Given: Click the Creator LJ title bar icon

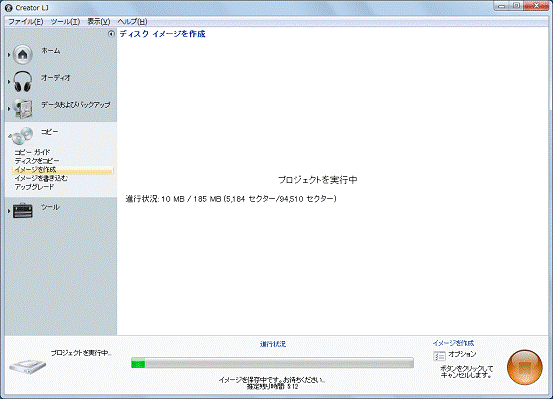Looking at the screenshot, I should point(9,8).
